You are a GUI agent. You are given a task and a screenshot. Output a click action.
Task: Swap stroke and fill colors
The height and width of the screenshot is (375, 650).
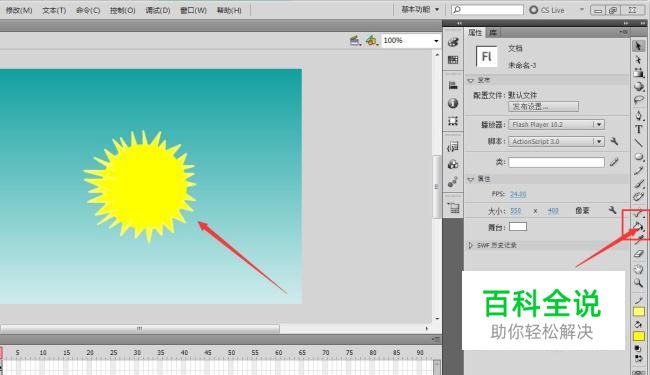[x=638, y=358]
